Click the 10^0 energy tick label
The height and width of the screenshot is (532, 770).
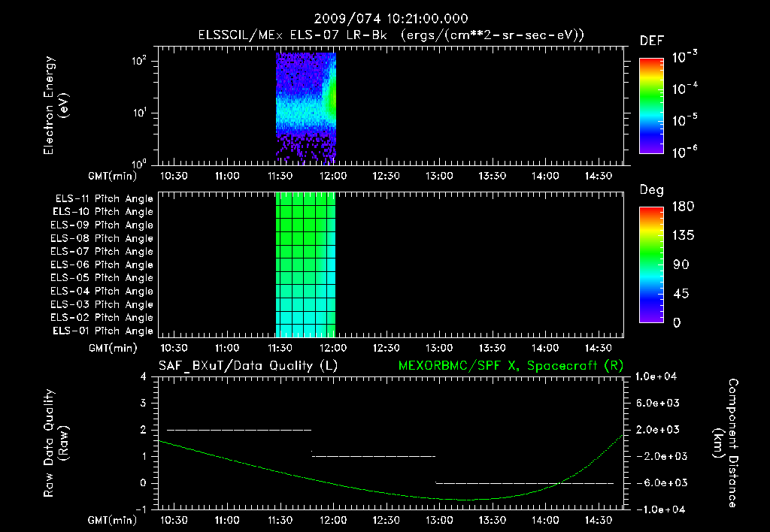coord(139,163)
